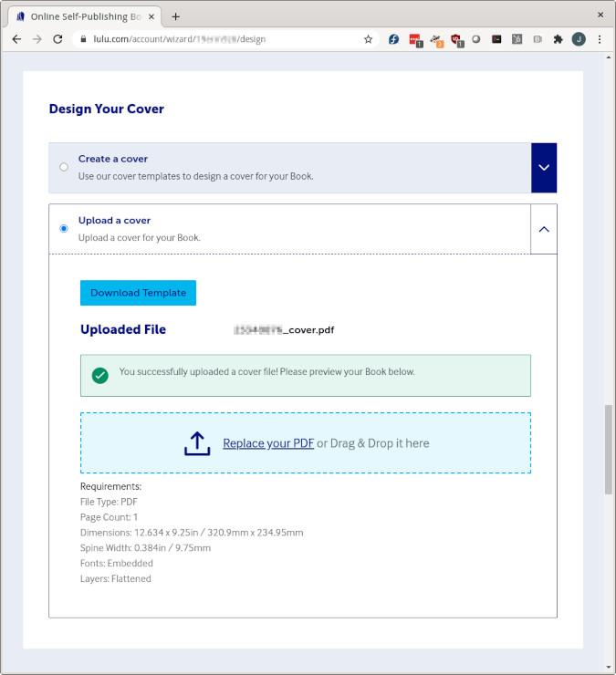The width and height of the screenshot is (616, 675).
Task: Collapse the 'Upload a cover' section chevron
Action: [x=544, y=229]
